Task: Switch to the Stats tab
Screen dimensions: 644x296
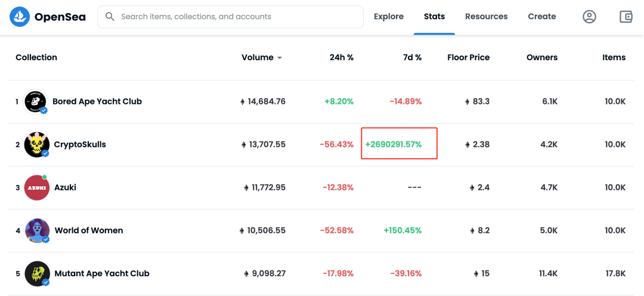Action: pyautogui.click(x=434, y=17)
